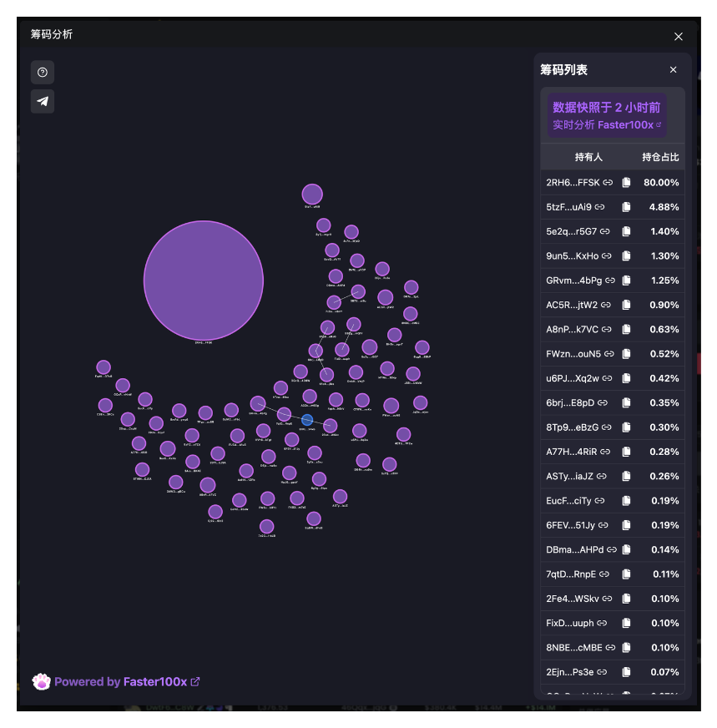
Task: Copy the 5e2q...r5G7 holder address
Action: (626, 231)
